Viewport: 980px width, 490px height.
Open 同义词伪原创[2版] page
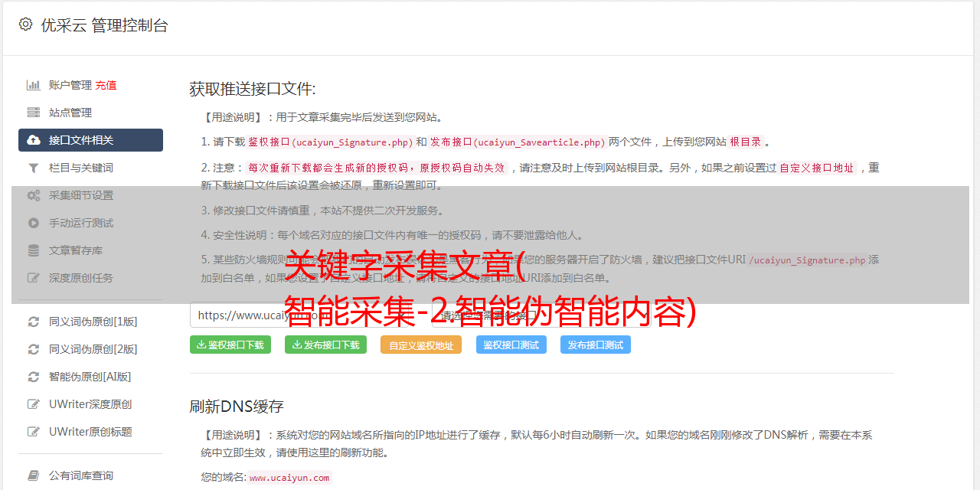click(x=90, y=349)
